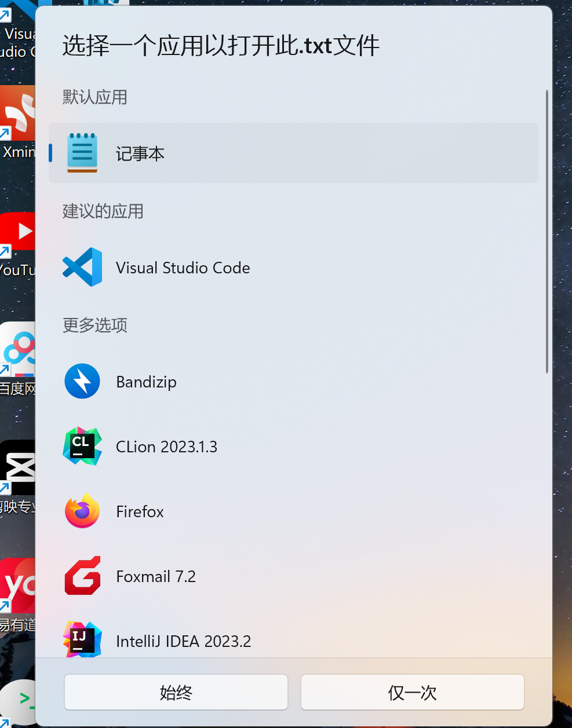This screenshot has height=728, width=572.
Task: Click the "建议的应用" section heading
Action: [x=103, y=211]
